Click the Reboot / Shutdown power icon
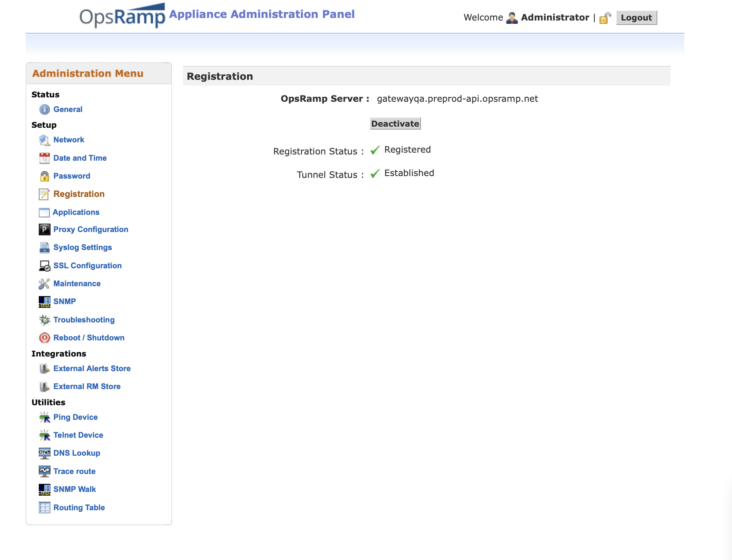The image size is (732, 560). click(44, 338)
